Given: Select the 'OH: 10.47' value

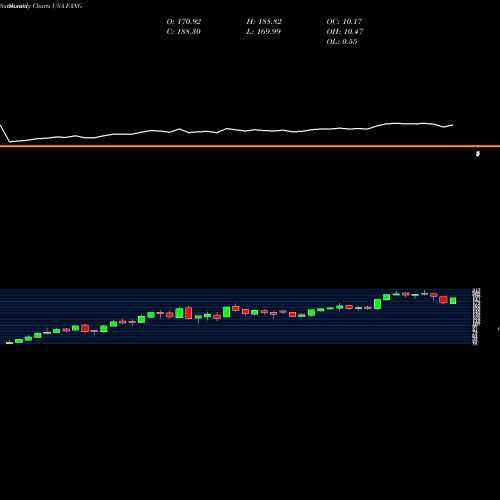Looking at the screenshot, I should tap(345, 32).
